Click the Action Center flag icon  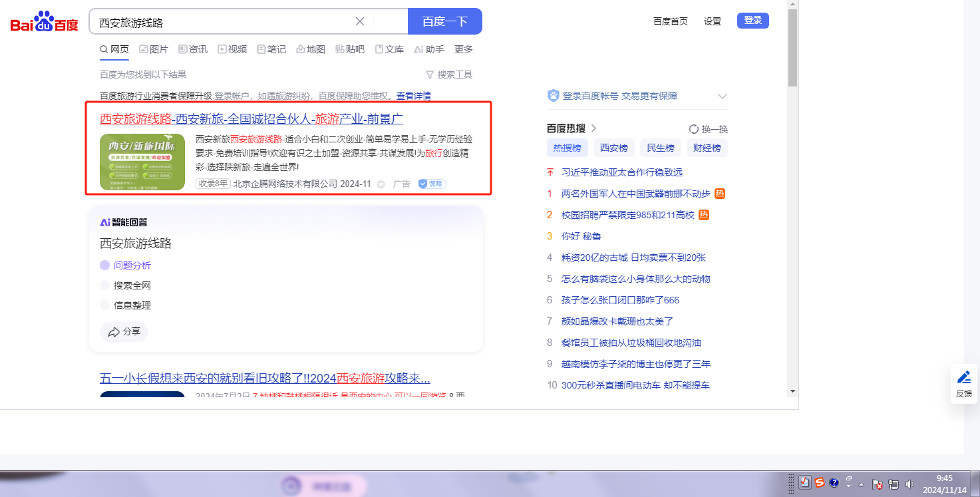pos(878,484)
